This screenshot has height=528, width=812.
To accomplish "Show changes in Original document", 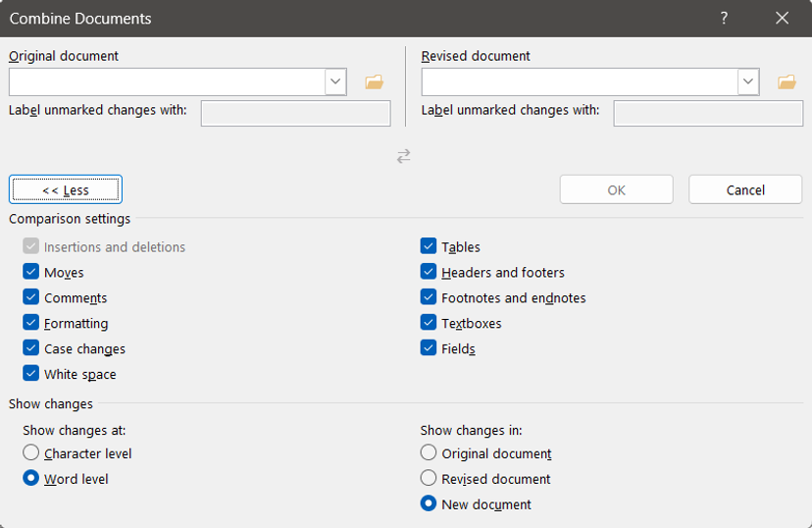I will pyautogui.click(x=429, y=453).
